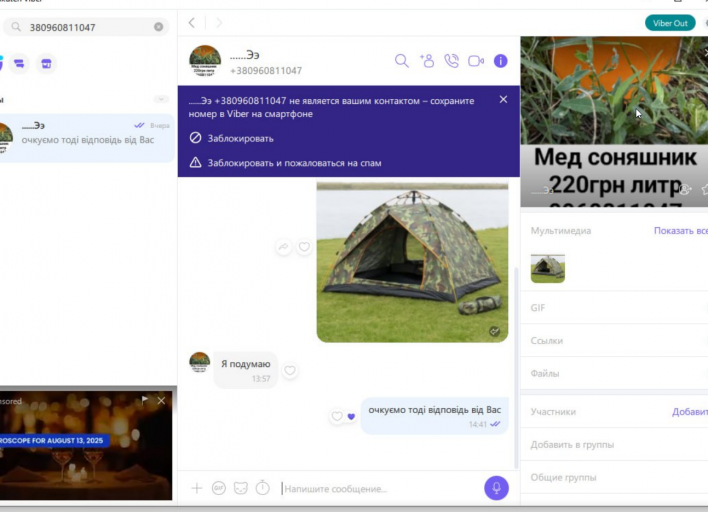Open the attachment plus icon

(196, 488)
